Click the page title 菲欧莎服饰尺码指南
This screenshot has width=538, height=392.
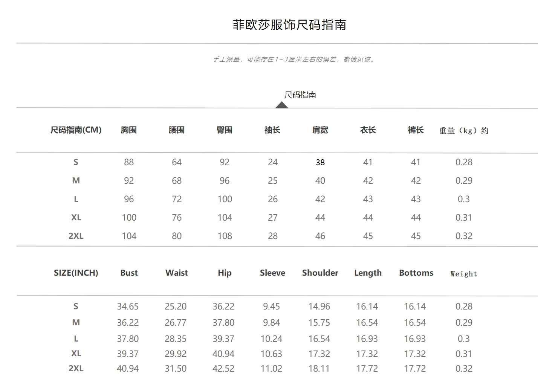(x=289, y=25)
